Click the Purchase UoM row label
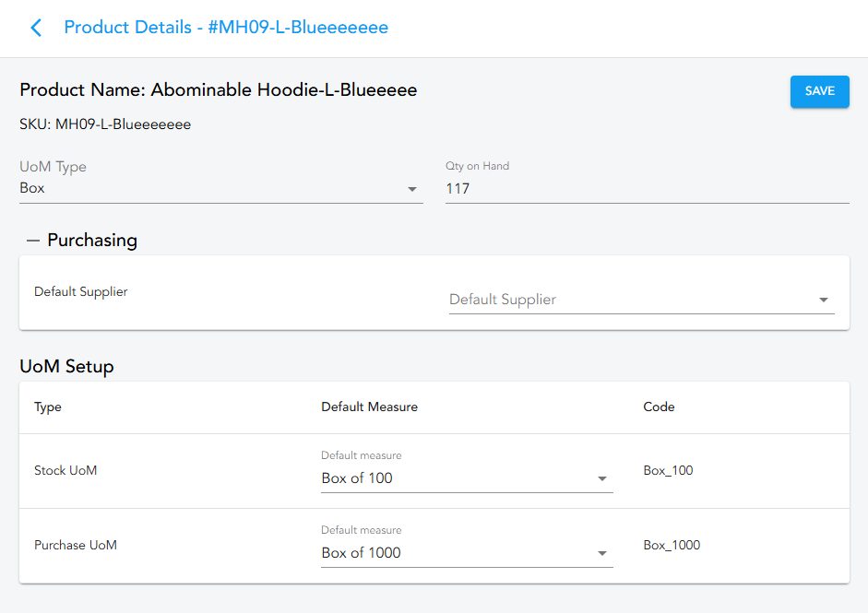Image resolution: width=868 pixels, height=613 pixels. (x=76, y=545)
